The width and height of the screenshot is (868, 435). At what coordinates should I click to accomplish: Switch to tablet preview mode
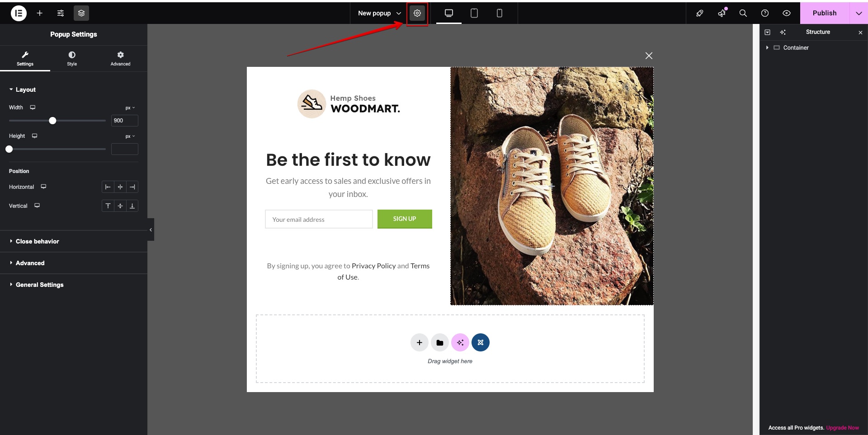coord(474,13)
